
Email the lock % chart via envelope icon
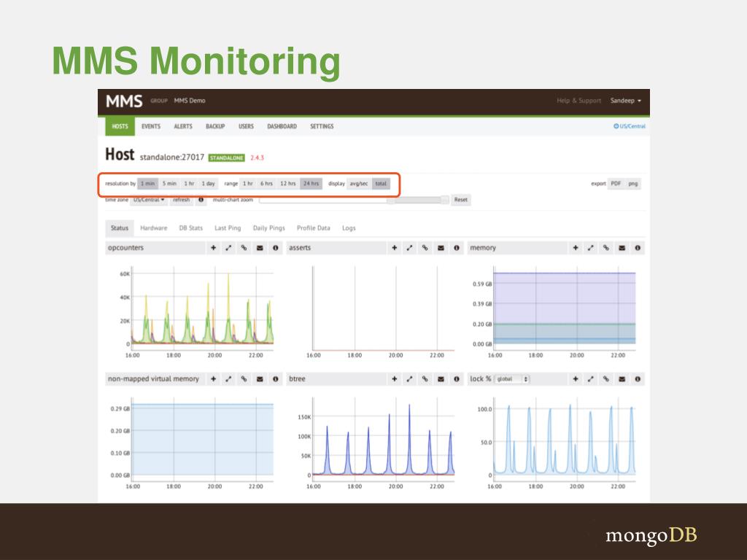(x=622, y=379)
